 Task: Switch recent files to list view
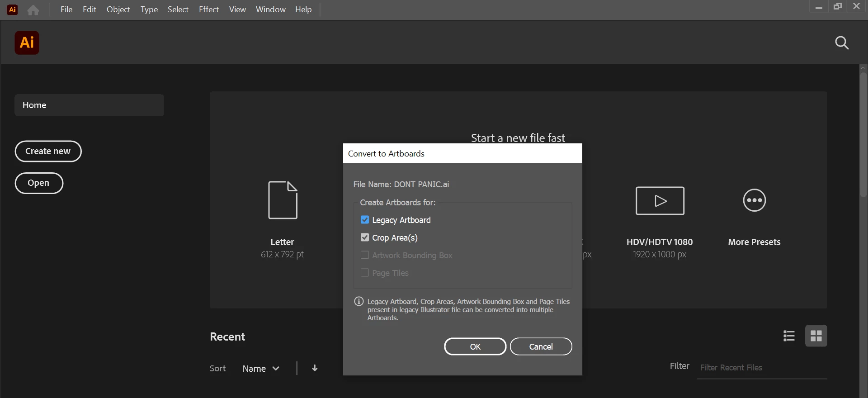pos(789,336)
